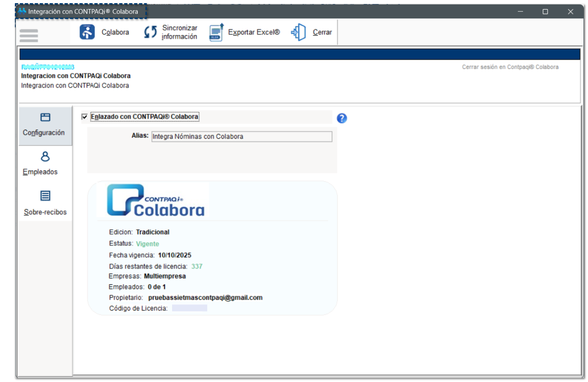
Task: Switch to the Configuración tab
Action: tap(45, 126)
